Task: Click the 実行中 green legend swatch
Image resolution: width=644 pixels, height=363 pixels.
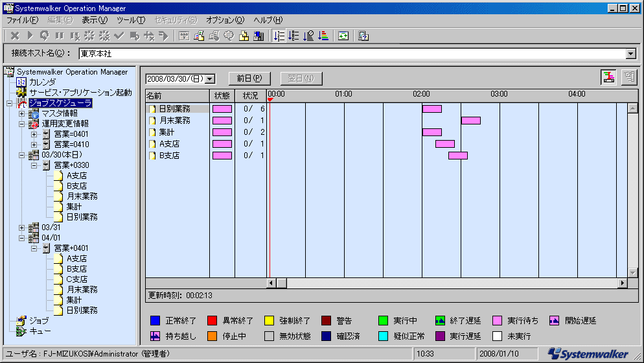Action: click(x=383, y=321)
